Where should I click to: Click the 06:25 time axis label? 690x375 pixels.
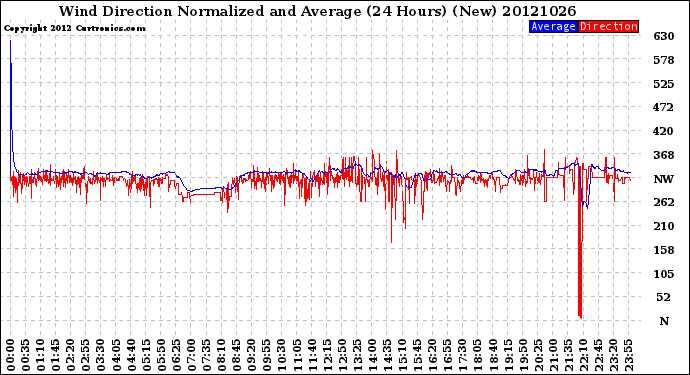tap(176, 355)
